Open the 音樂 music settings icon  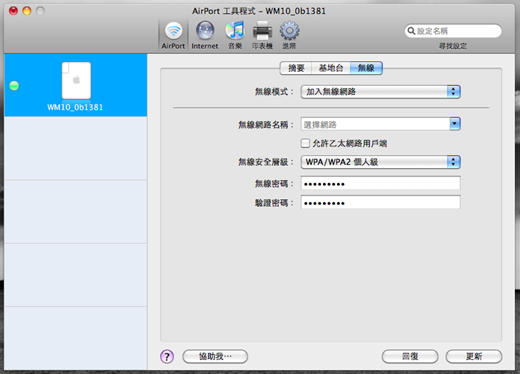coord(235,35)
